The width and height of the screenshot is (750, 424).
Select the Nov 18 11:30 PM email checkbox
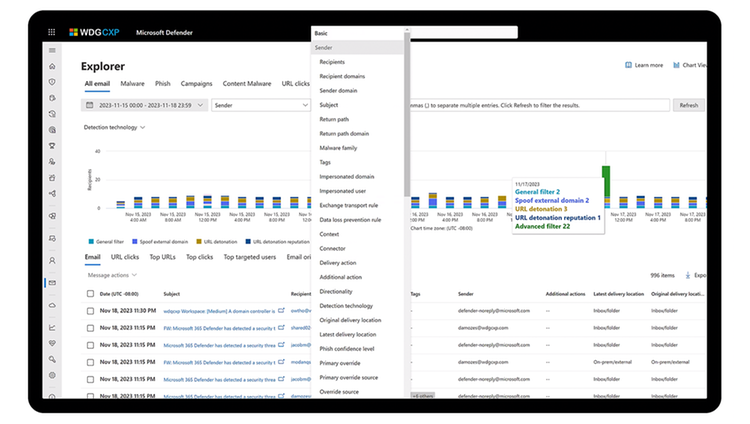[x=90, y=311]
